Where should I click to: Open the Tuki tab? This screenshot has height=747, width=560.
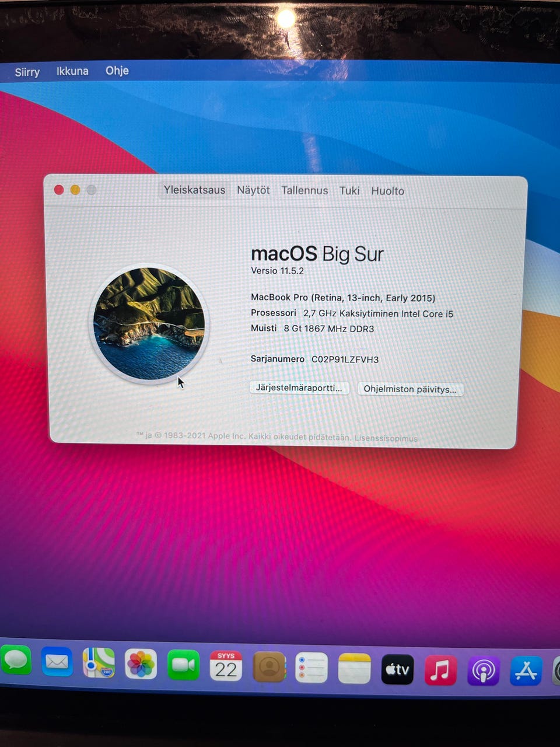[349, 190]
